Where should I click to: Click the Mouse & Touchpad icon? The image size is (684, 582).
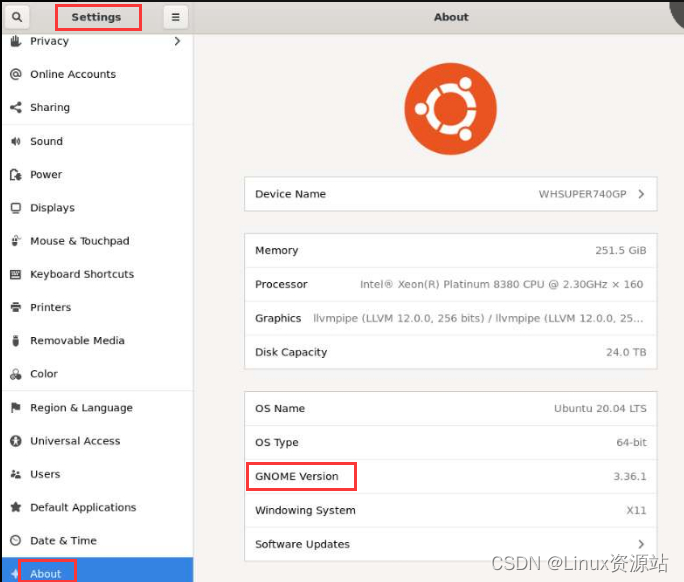[16, 241]
